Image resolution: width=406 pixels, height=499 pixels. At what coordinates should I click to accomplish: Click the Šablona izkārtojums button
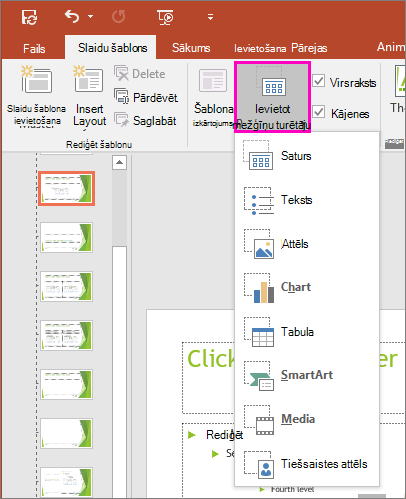[x=213, y=97]
